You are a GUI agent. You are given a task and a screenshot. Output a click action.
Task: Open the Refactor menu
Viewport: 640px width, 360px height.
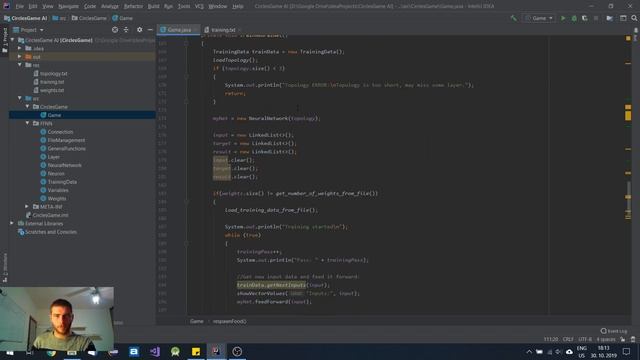tap(133, 7)
